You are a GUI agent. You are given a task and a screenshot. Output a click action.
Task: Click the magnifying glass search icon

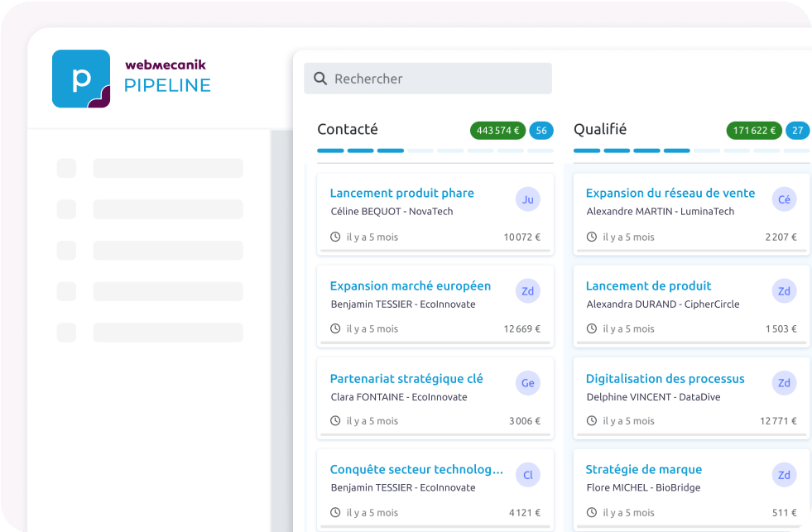point(320,79)
